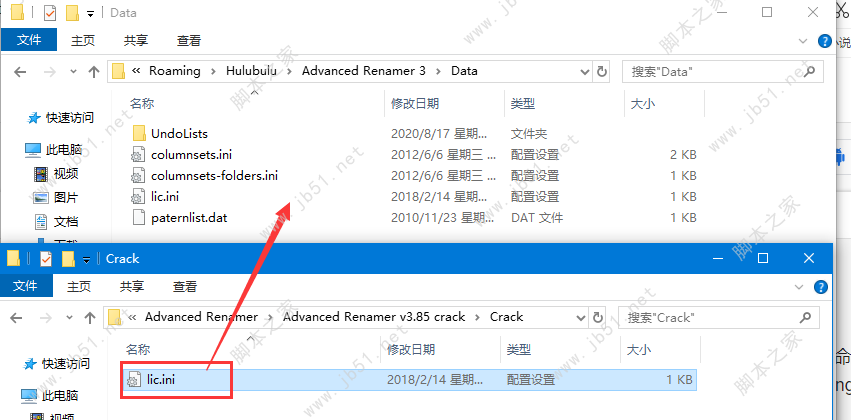Select the paternlist.dat file
This screenshot has height=420, width=851.
click(x=189, y=218)
